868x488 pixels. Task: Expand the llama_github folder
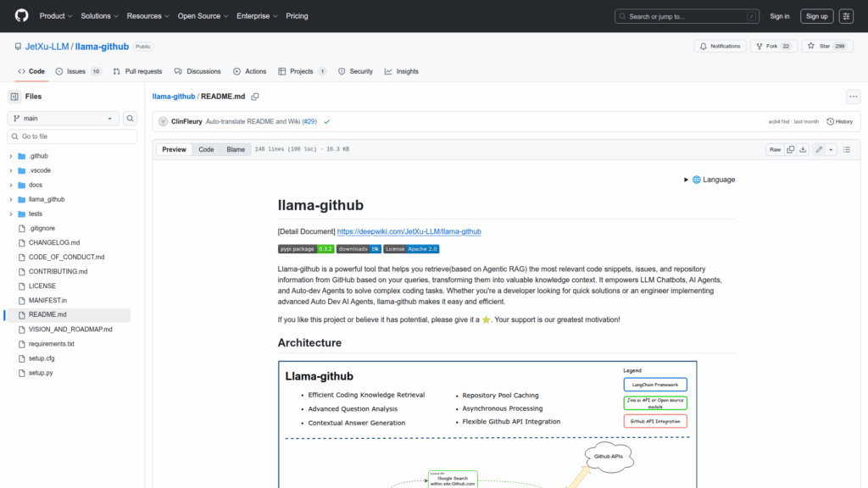click(11, 199)
